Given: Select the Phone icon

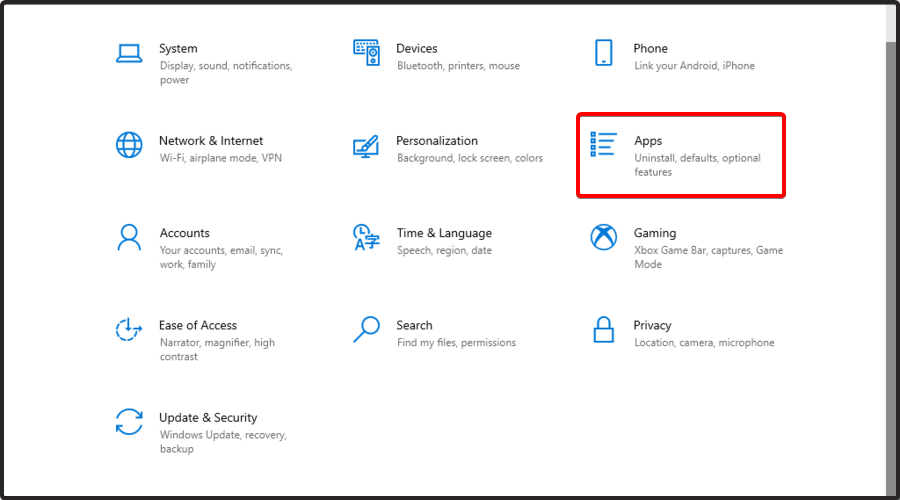Looking at the screenshot, I should tap(603, 52).
